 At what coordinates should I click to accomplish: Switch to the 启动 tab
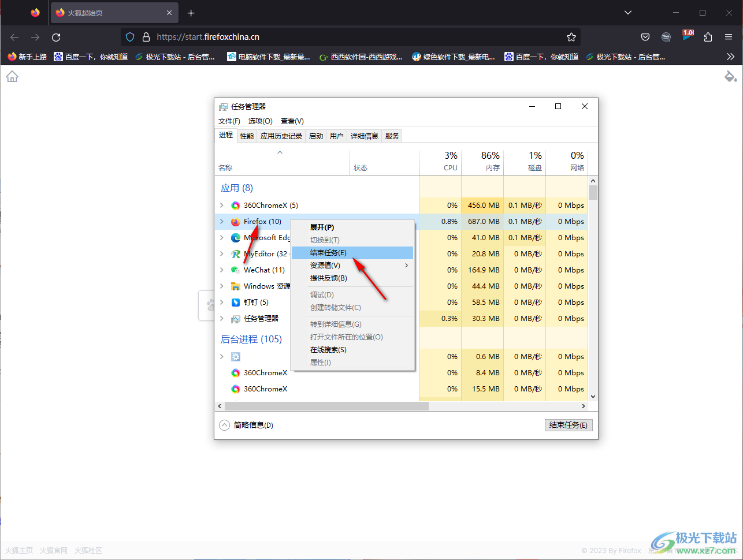click(316, 136)
